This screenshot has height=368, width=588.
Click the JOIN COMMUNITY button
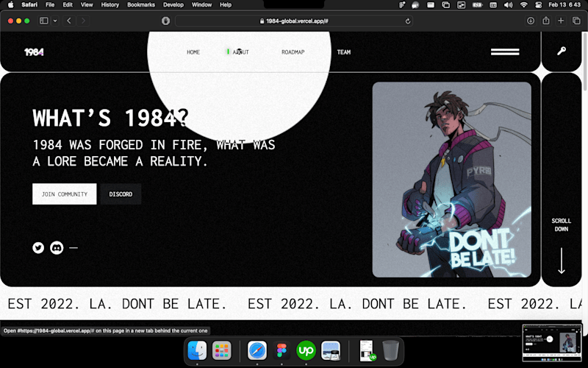tap(65, 194)
